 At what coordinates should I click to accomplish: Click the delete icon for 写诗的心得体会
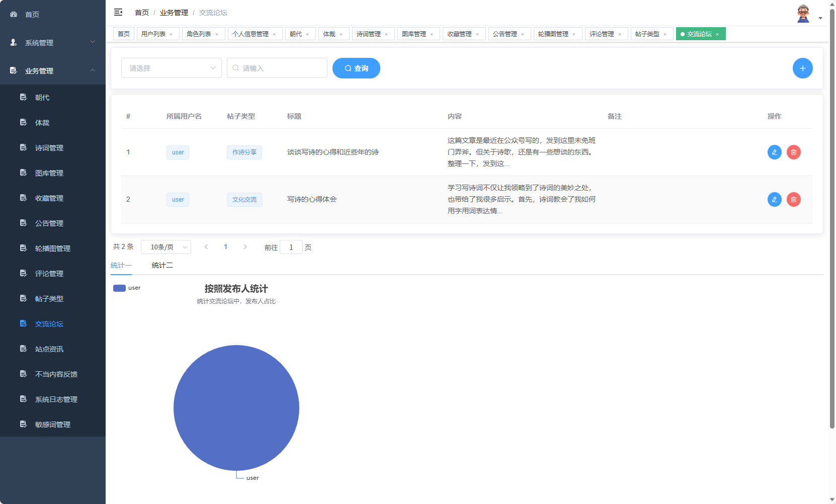tap(794, 199)
